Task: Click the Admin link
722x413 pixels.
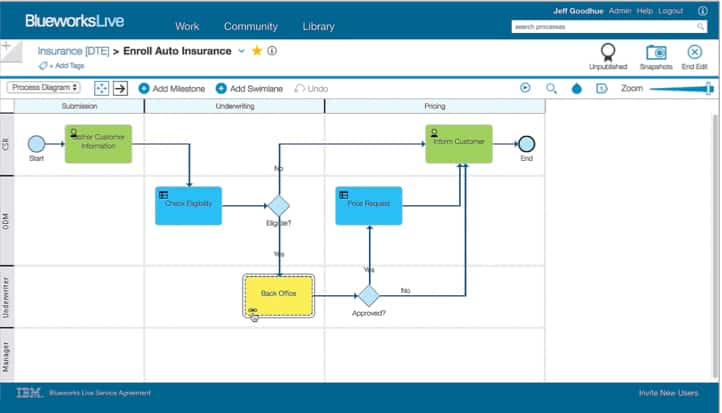Action: coord(620,11)
